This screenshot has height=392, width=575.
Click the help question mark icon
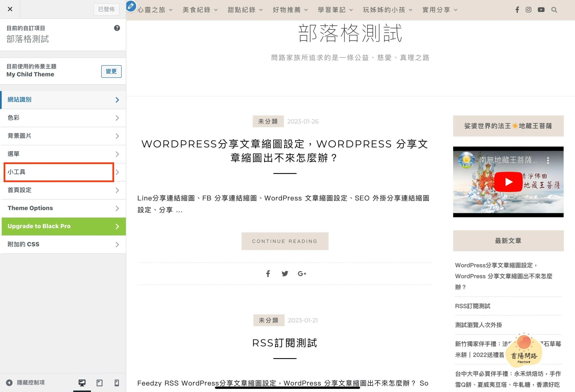tap(117, 28)
